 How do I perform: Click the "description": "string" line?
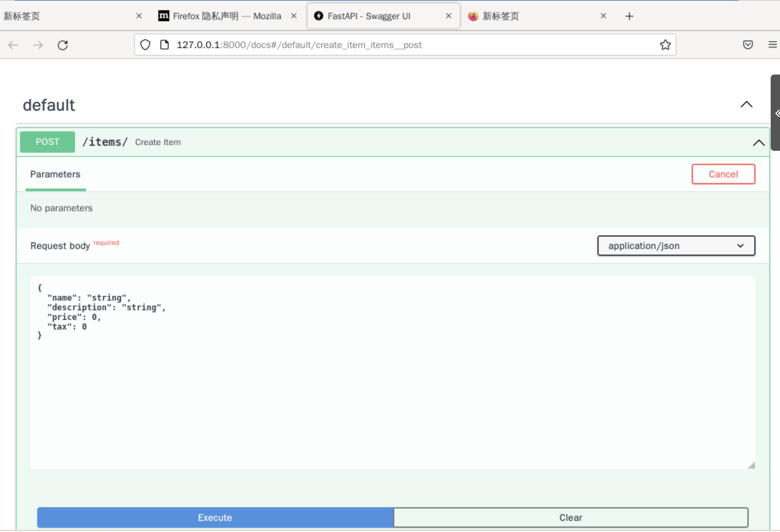106,308
